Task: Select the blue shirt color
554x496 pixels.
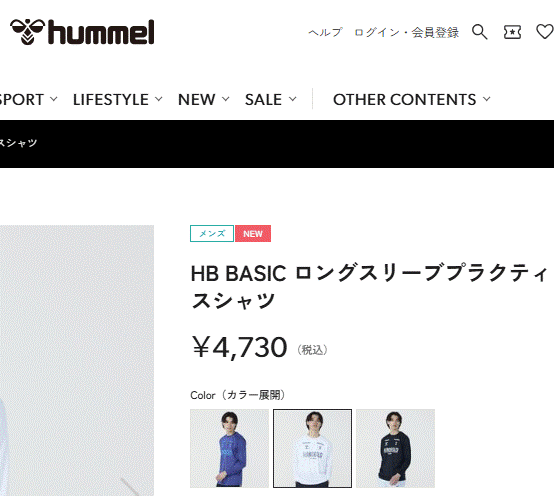Action: coord(229,448)
